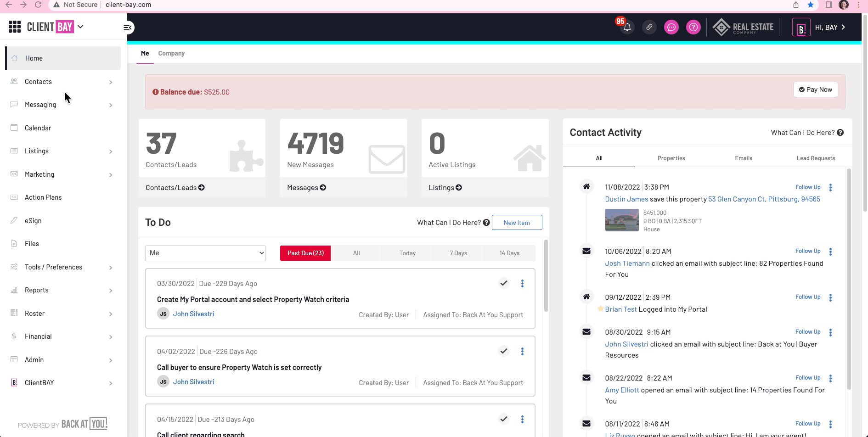Open three-dot menu for Dustin James activity

830,187
